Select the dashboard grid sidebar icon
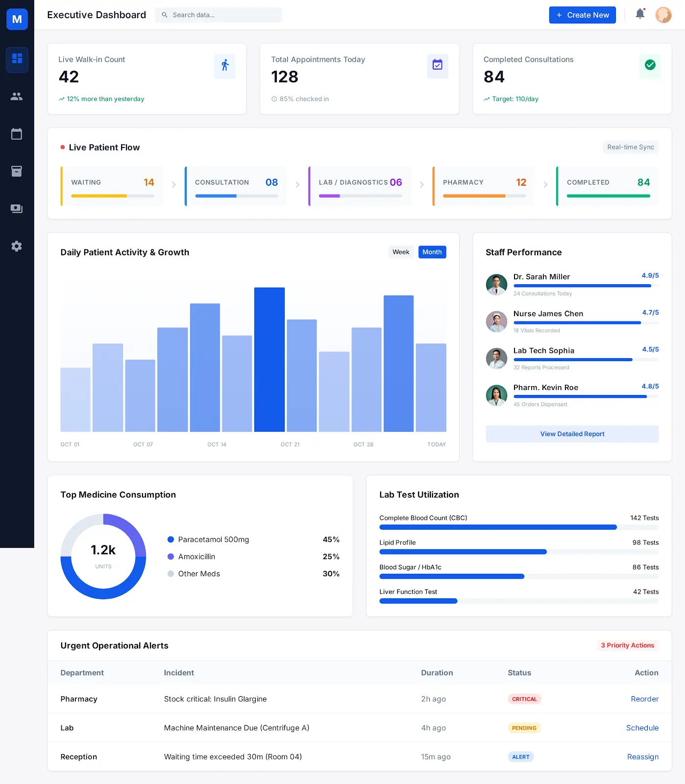This screenshot has width=685, height=784. tap(17, 59)
